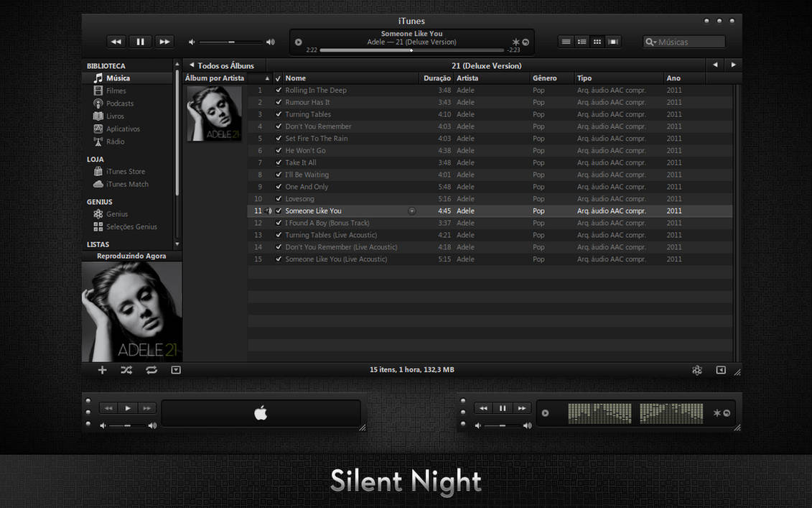This screenshot has width=812, height=508.
Task: Uncheck the Rolling In The Deep checkbox
Action: click(279, 91)
